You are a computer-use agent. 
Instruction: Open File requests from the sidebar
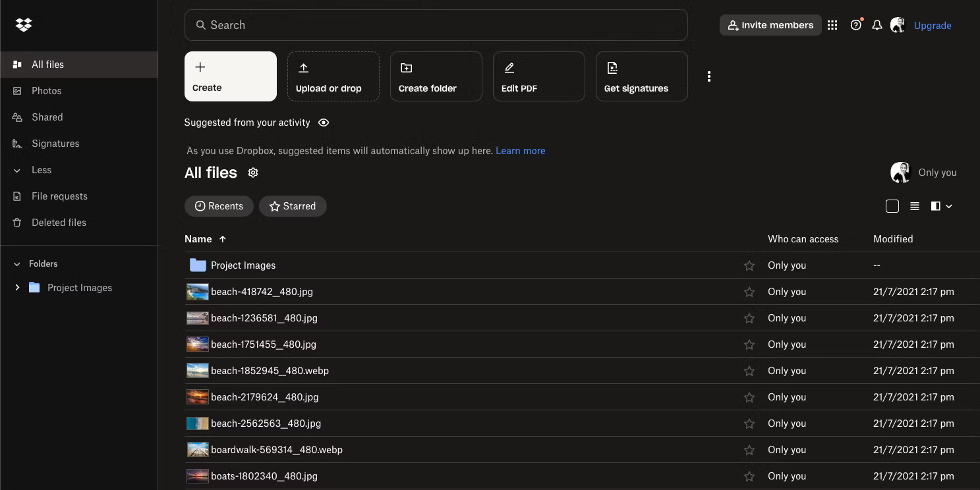(59, 196)
